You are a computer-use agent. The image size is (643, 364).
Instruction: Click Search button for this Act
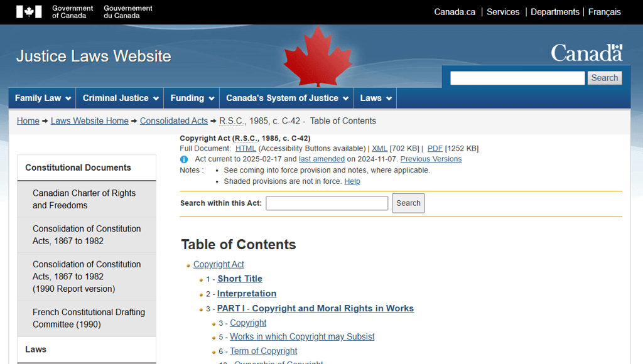point(408,203)
